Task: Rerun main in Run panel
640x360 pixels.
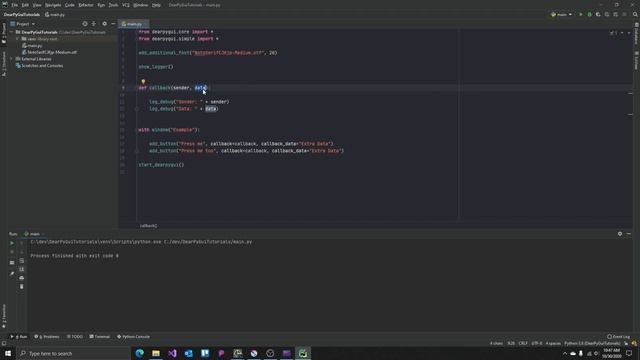Action: (12, 243)
